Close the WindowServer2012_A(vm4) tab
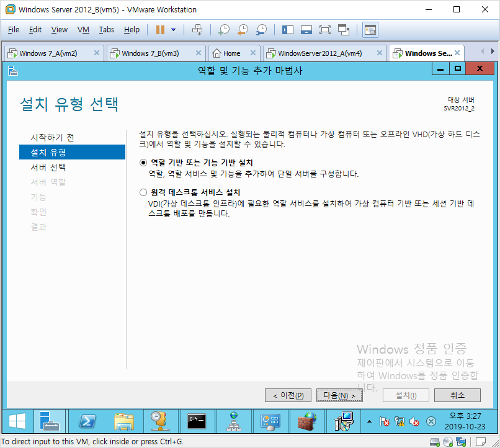This screenshot has width=500, height=448. click(380, 53)
